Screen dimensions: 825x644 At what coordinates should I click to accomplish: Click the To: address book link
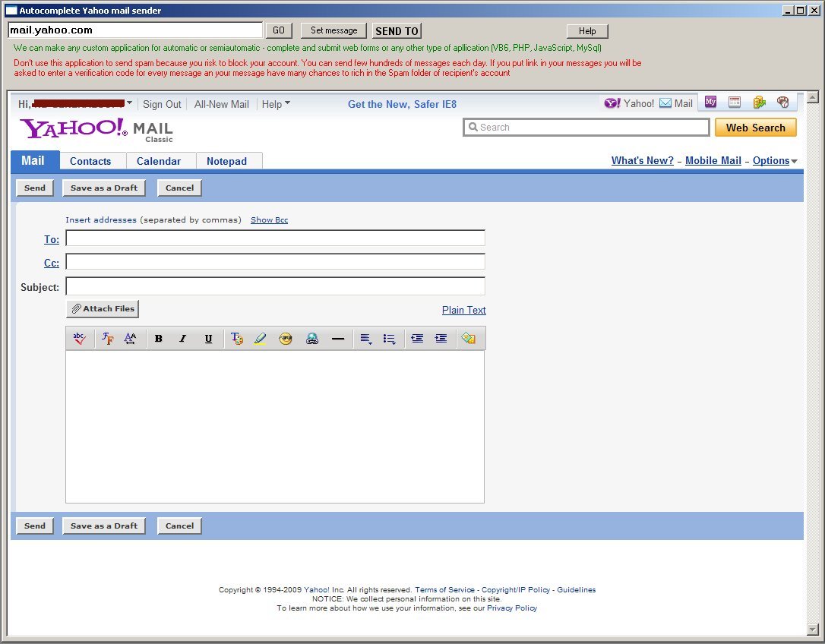[x=52, y=239]
